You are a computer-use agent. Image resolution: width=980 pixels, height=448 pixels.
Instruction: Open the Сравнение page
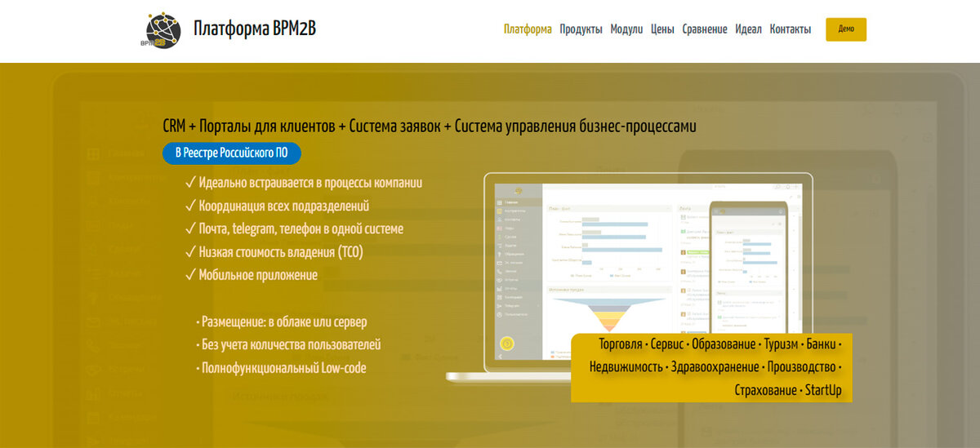pos(705,29)
